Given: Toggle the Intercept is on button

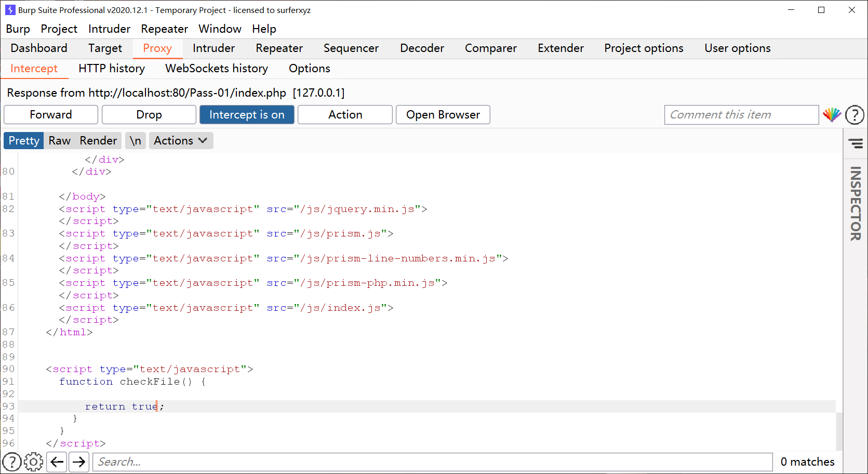Looking at the screenshot, I should coord(247,115).
